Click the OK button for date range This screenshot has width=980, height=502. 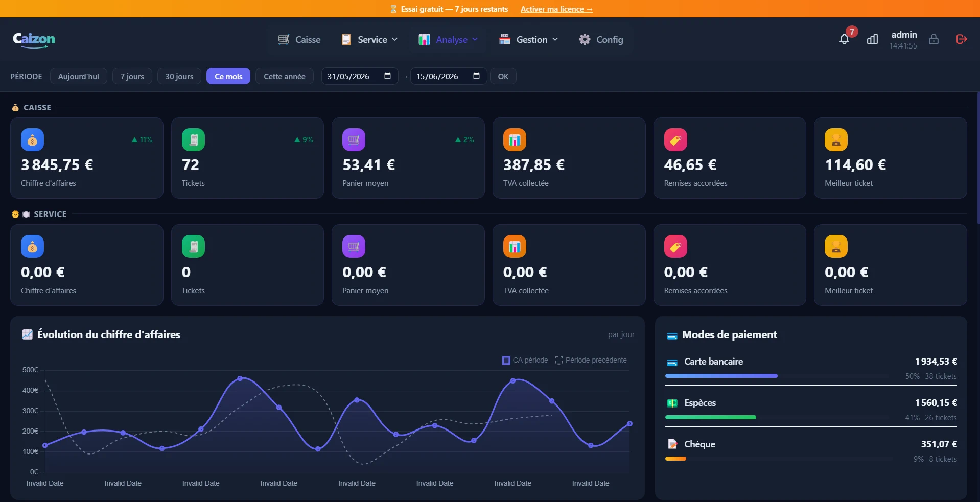tap(503, 76)
